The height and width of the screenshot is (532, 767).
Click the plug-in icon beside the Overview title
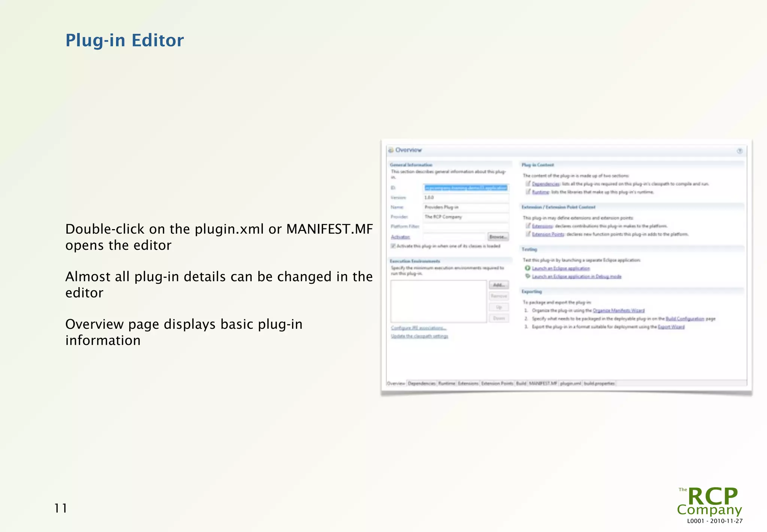click(x=391, y=150)
